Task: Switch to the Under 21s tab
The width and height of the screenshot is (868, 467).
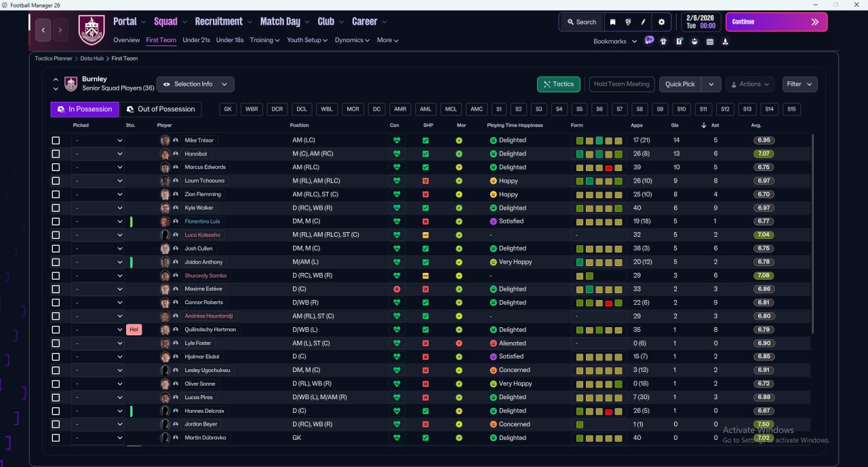Action: point(196,40)
